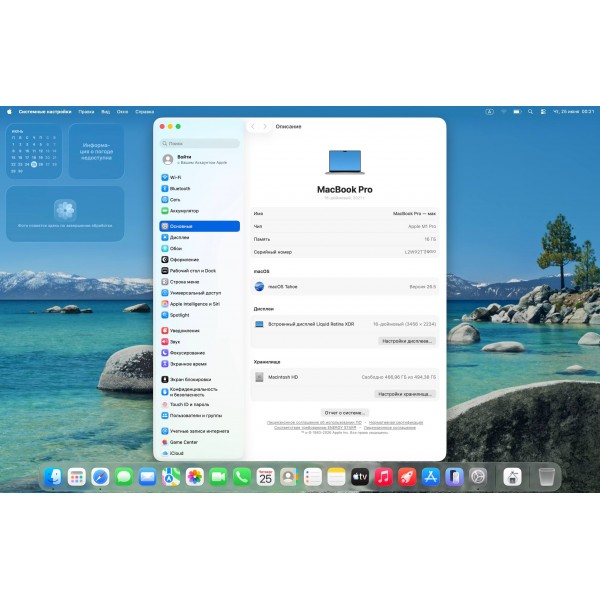The image size is (600, 600).
Task: Click the Wi-Fi status icon in menu bar
Action: click(504, 112)
